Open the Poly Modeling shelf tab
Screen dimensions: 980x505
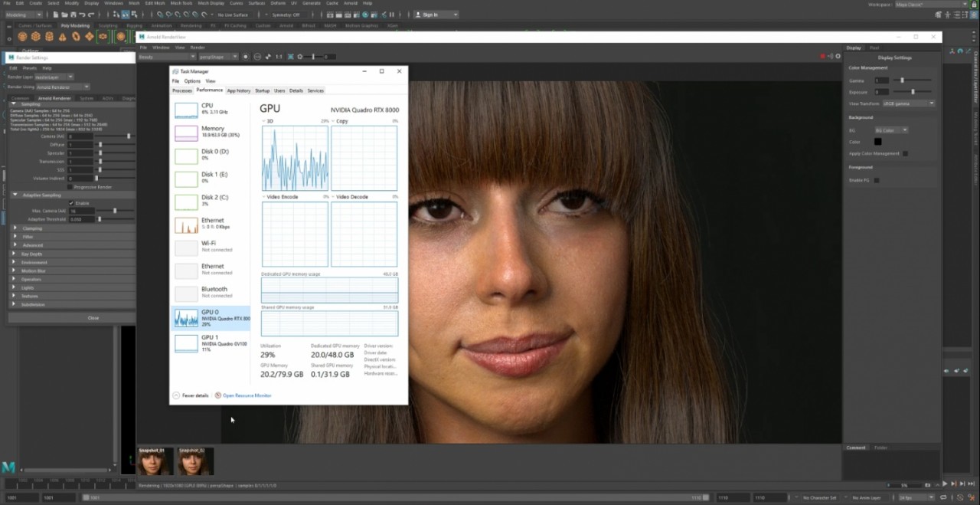(74, 25)
